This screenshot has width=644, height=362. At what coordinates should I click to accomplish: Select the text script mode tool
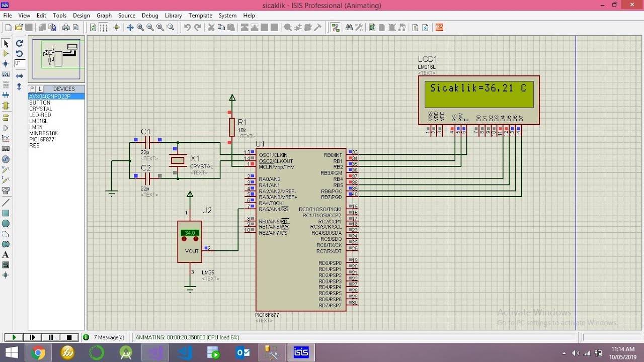pyautogui.click(x=6, y=84)
